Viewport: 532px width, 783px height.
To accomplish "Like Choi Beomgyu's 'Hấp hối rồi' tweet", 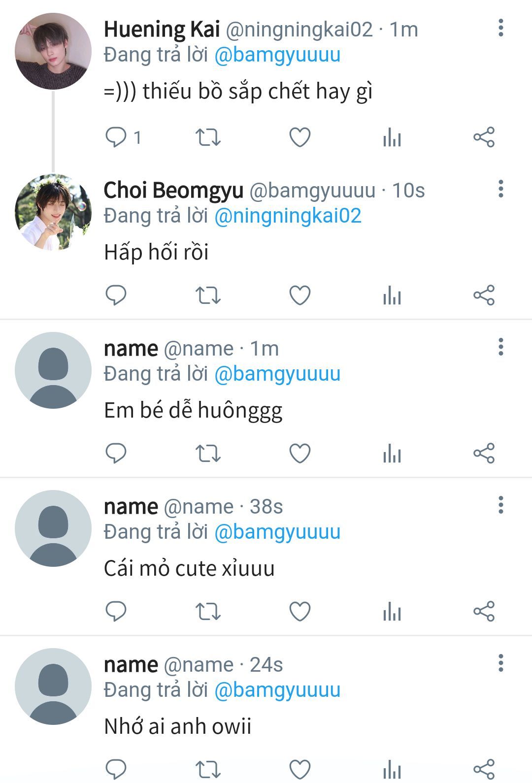I will click(x=299, y=295).
